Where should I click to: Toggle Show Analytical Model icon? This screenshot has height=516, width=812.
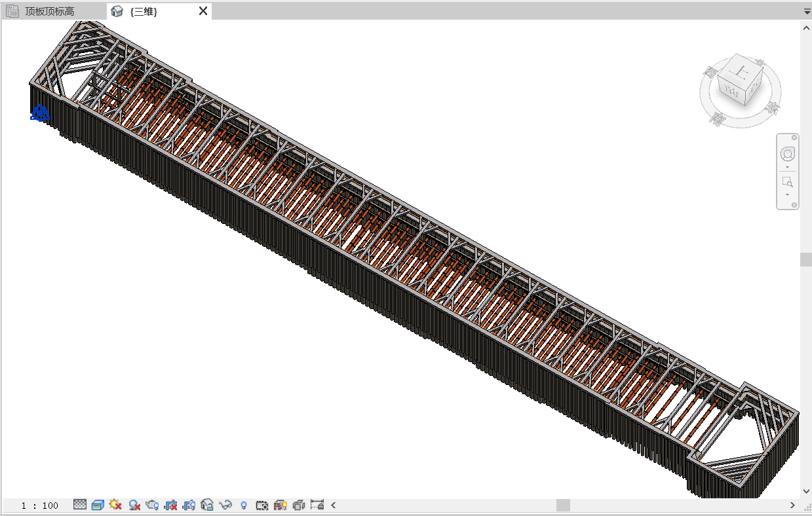click(x=280, y=505)
